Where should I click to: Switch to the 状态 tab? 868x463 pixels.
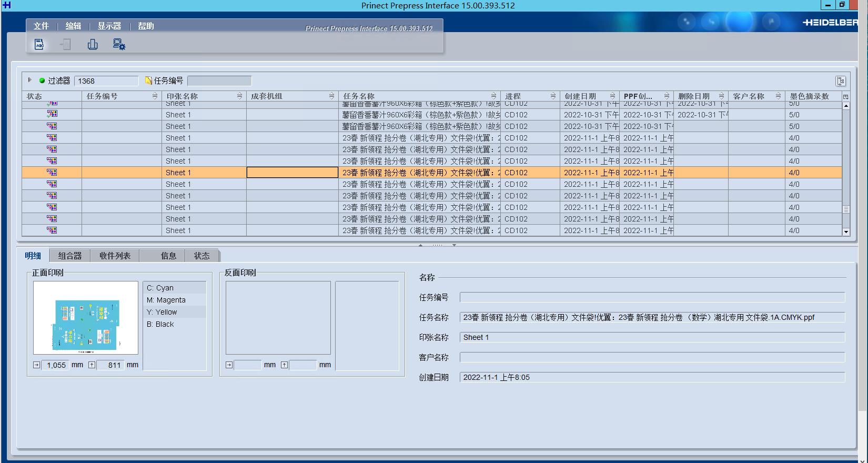[201, 256]
